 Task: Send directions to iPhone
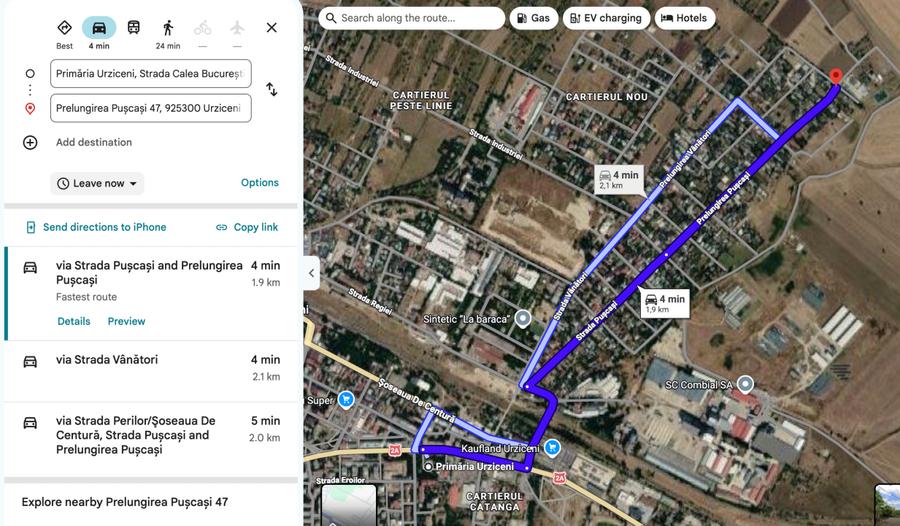pos(104,227)
